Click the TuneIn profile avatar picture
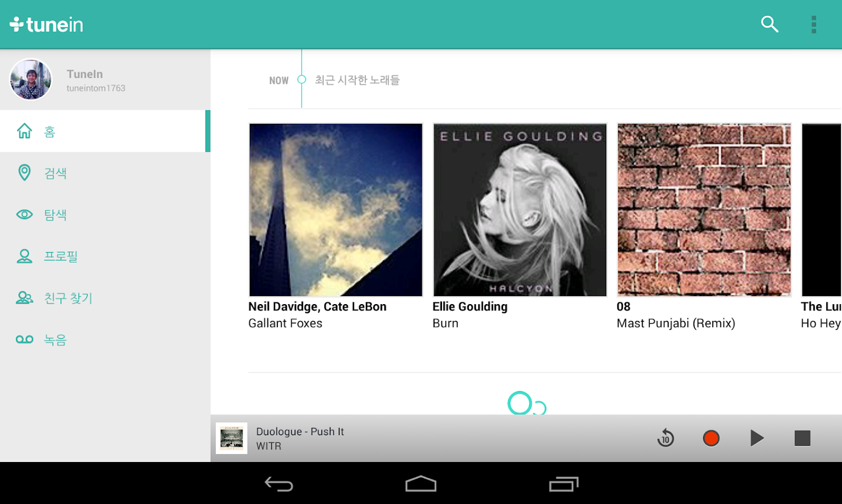The height and width of the screenshot is (504, 842). [x=31, y=80]
